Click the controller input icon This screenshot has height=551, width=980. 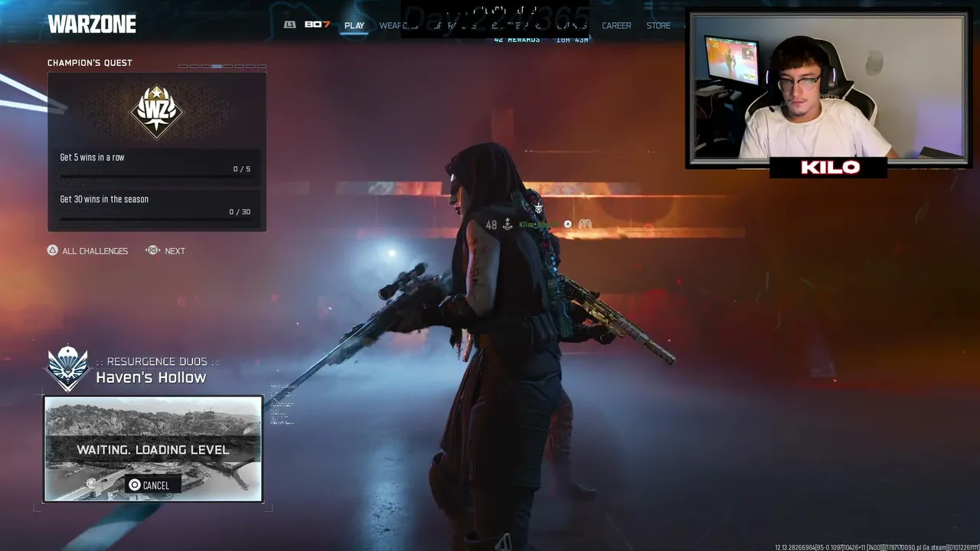(584, 224)
